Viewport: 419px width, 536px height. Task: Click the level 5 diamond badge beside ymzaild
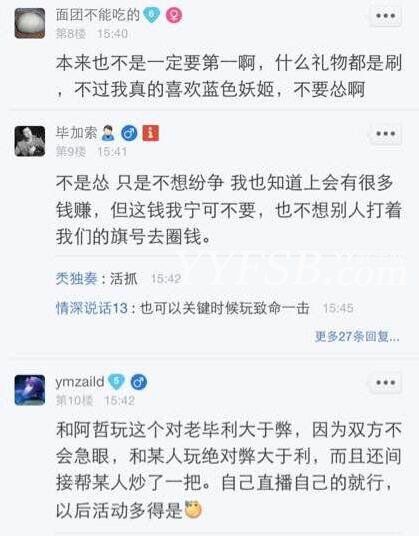[117, 381]
